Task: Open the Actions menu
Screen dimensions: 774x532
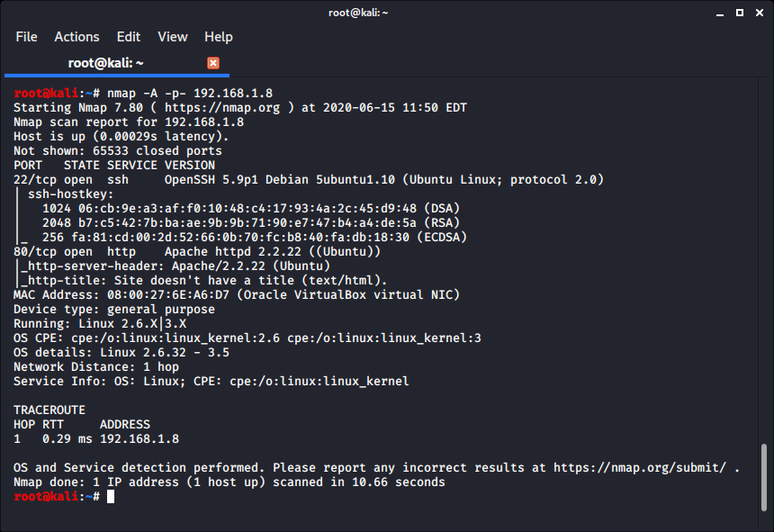Action: pyautogui.click(x=76, y=37)
